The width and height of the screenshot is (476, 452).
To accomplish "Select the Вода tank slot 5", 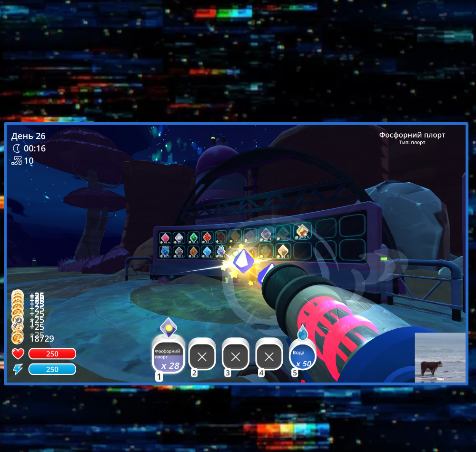I will (x=303, y=357).
